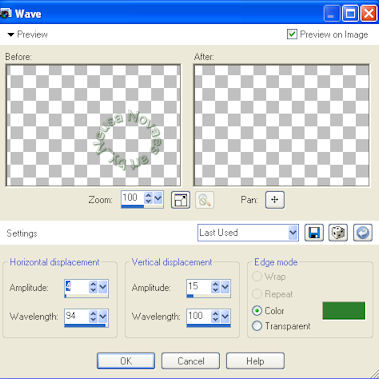379x379 pixels.
Task: Toggle the Preview on Image checkbox
Action: (x=292, y=34)
